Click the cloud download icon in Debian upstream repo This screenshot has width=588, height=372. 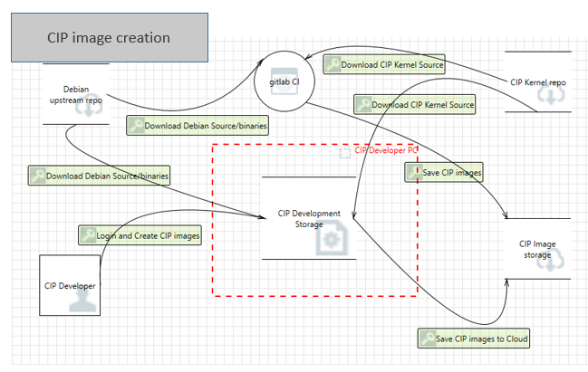(x=89, y=107)
